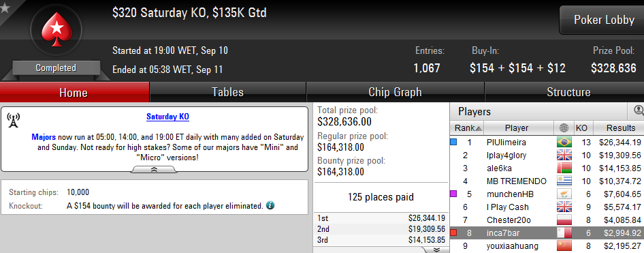This screenshot has width=644, height=253.
Task: Collapse the Saturday KO announcement panel
Action: click(154, 169)
